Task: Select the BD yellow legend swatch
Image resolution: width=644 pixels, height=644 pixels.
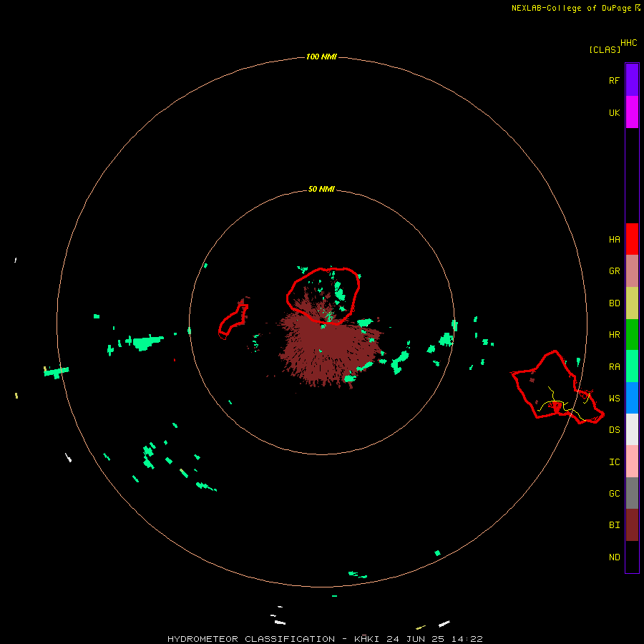Action: [632, 303]
